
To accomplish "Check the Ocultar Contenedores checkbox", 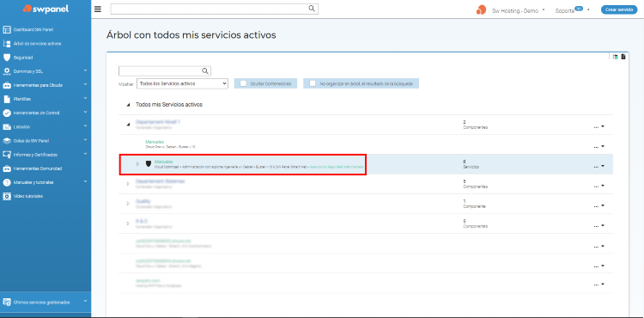I will tap(243, 83).
